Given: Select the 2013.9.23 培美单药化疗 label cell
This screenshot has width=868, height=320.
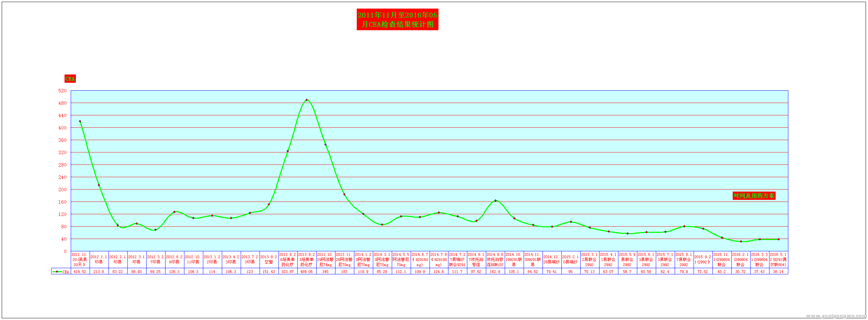Looking at the screenshot, I should [x=307, y=260].
